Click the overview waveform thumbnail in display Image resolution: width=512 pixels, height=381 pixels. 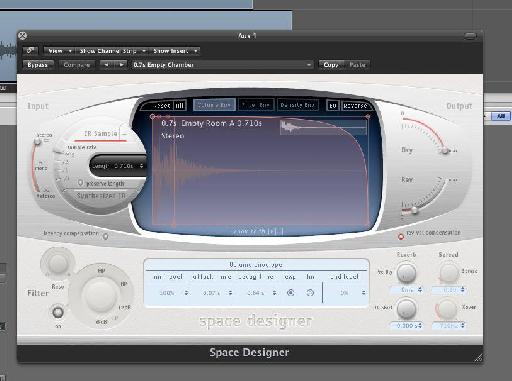pos(323,127)
